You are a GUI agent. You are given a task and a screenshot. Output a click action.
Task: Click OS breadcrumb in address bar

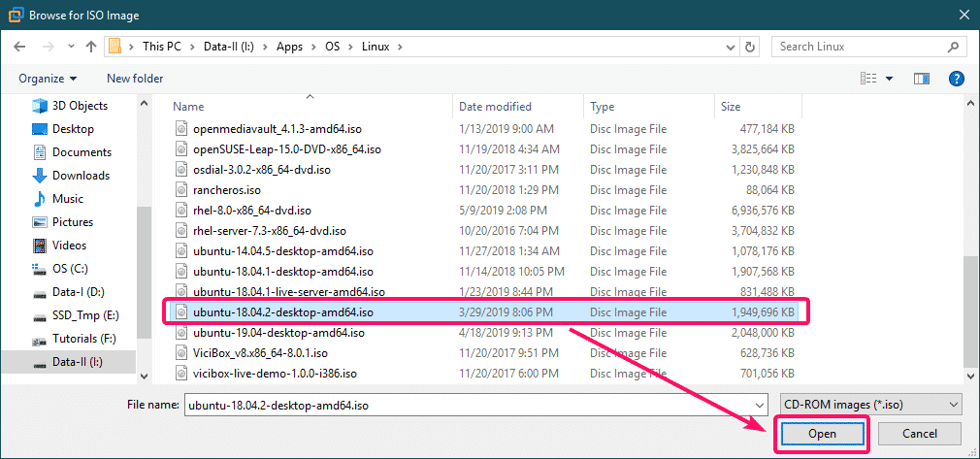pos(333,47)
